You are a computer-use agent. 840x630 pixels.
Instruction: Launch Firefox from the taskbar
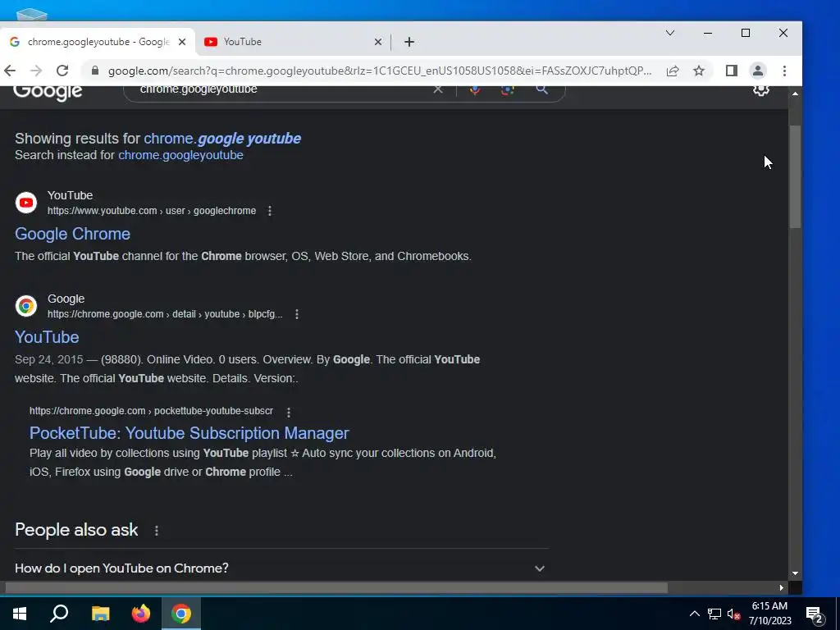pyautogui.click(x=141, y=614)
